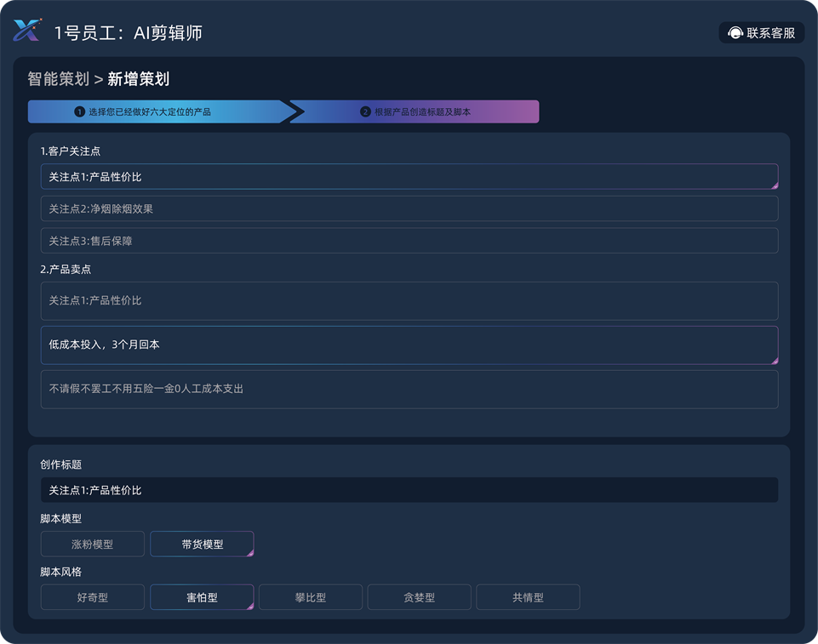Choose 好奇型 script style
The width and height of the screenshot is (818, 644).
[92, 597]
